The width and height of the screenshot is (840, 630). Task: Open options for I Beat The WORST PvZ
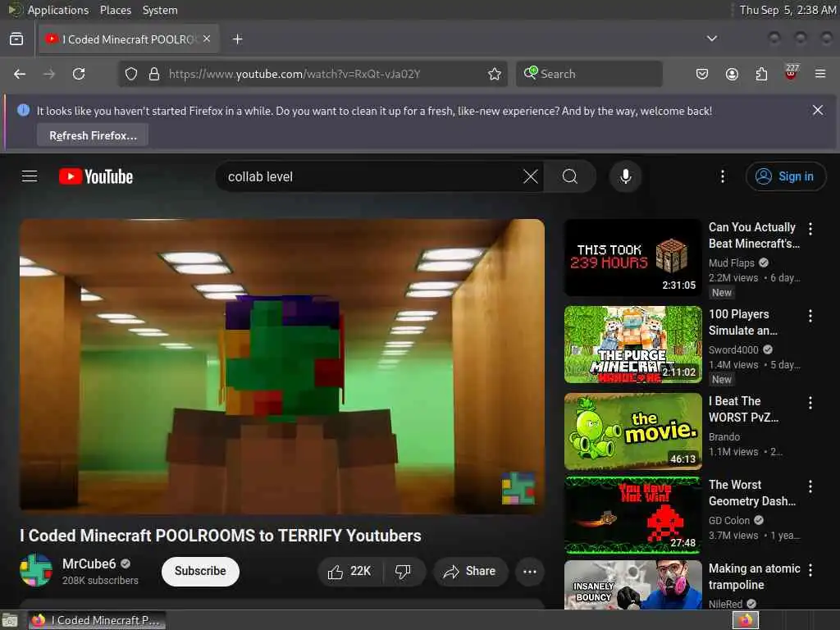coord(810,402)
